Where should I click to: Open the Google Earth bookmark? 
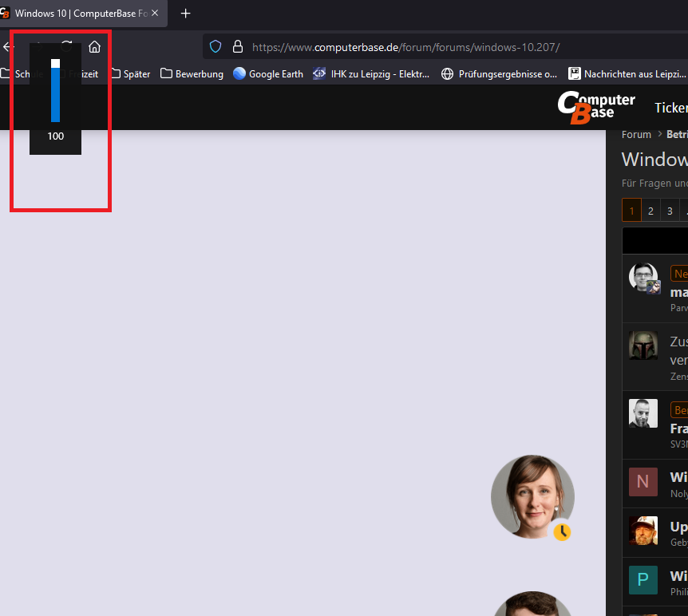pos(268,73)
